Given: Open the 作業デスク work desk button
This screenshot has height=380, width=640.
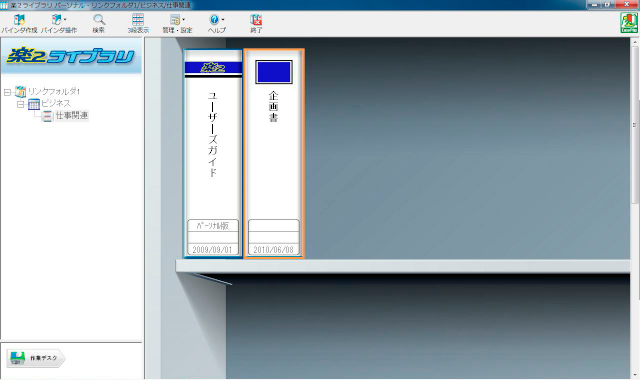Looking at the screenshot, I should click(x=36, y=358).
